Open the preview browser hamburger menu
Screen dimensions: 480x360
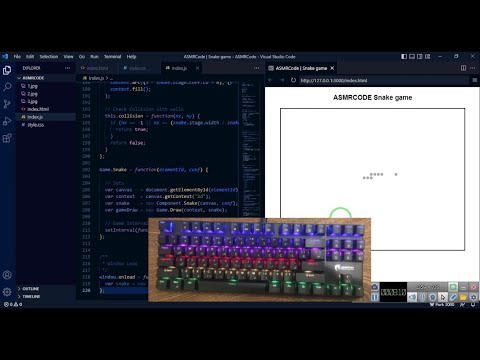pos(475,80)
